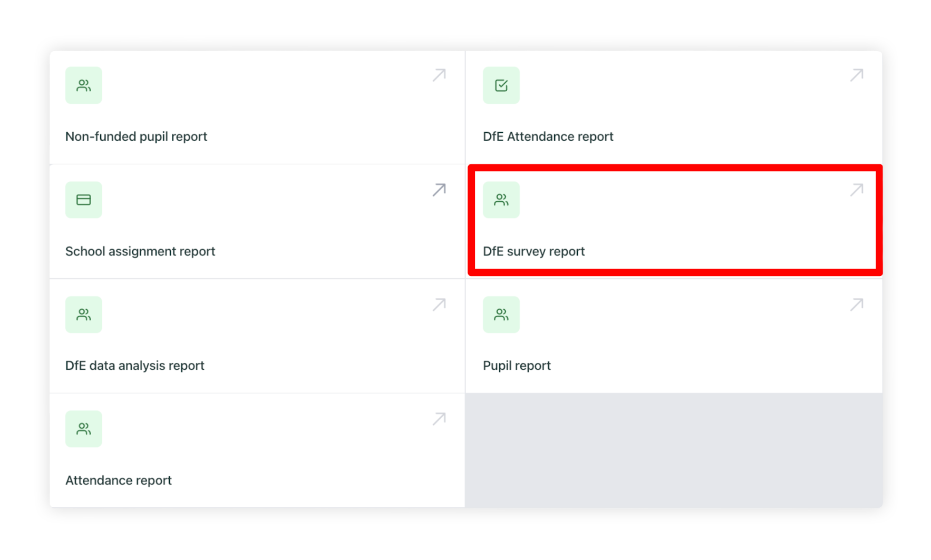This screenshot has height=560, width=931.
Task: Click the School assignment report card icon
Action: tap(83, 200)
